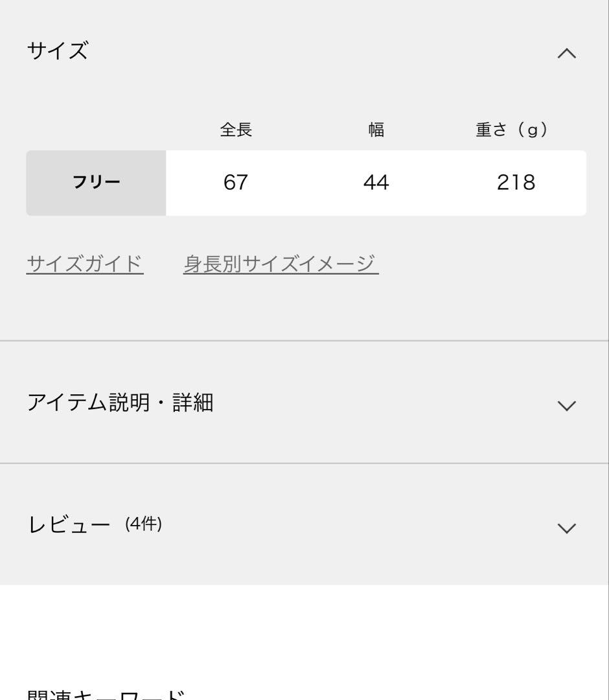Click the 67 length value

(236, 183)
